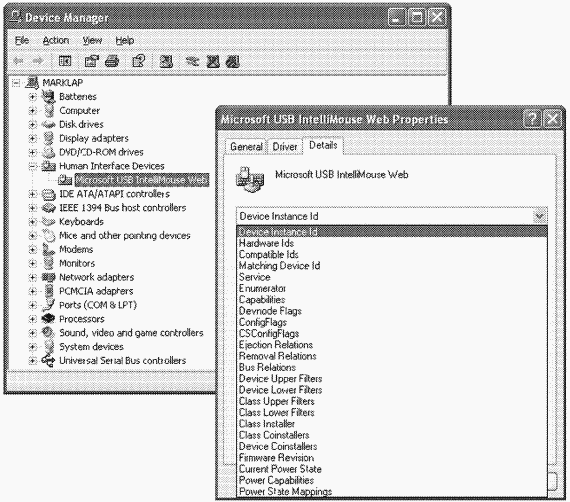Click the Uninstall device toolbar icon

pos(213,61)
